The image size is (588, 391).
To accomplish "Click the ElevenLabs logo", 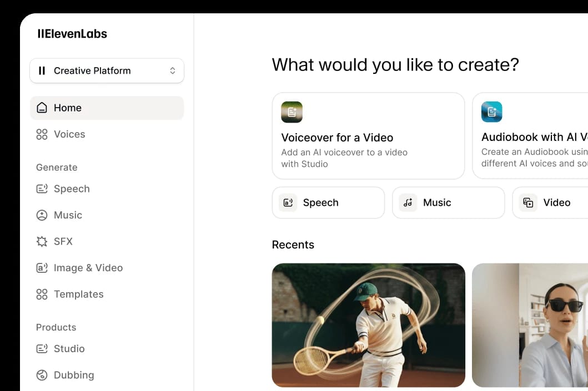I will tap(72, 33).
